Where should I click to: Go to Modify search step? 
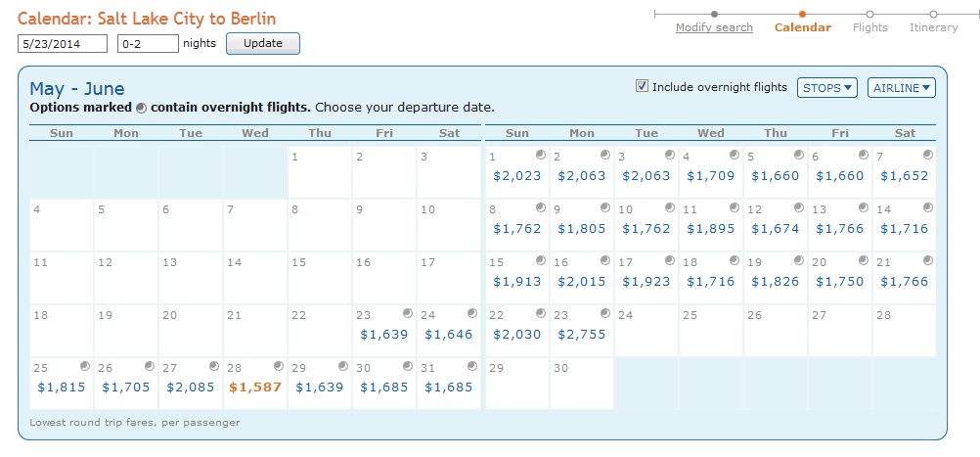(714, 27)
